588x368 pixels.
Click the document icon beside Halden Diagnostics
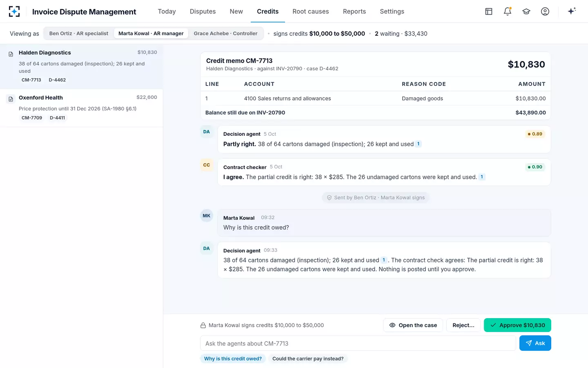click(11, 54)
